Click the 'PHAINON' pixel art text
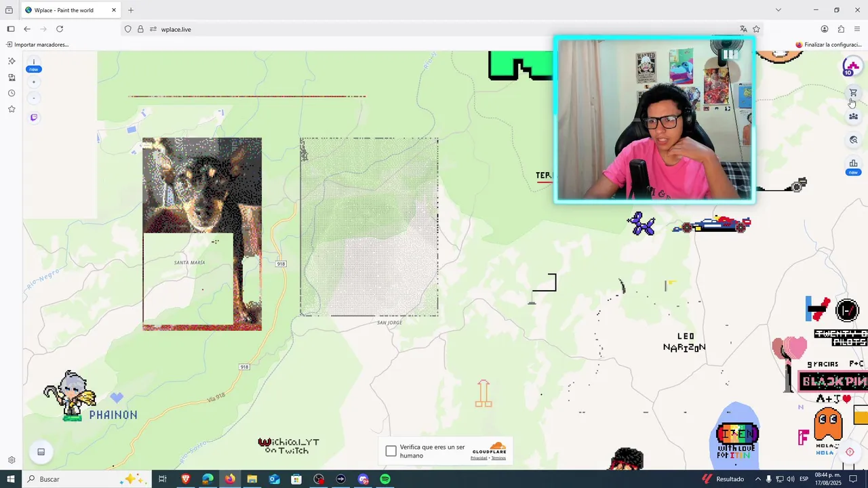This screenshot has width=868, height=488. pyautogui.click(x=113, y=415)
